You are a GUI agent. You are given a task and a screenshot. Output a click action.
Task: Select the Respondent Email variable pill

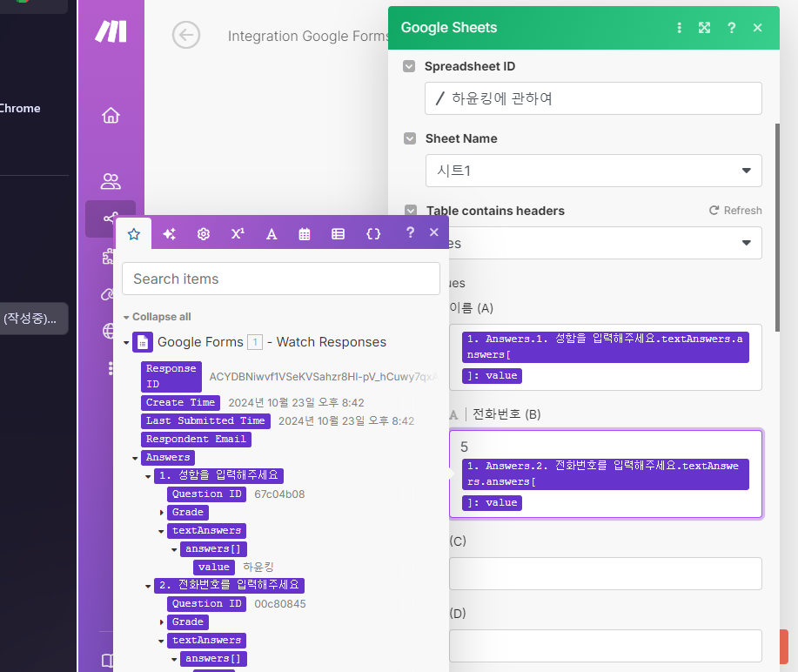tap(196, 440)
